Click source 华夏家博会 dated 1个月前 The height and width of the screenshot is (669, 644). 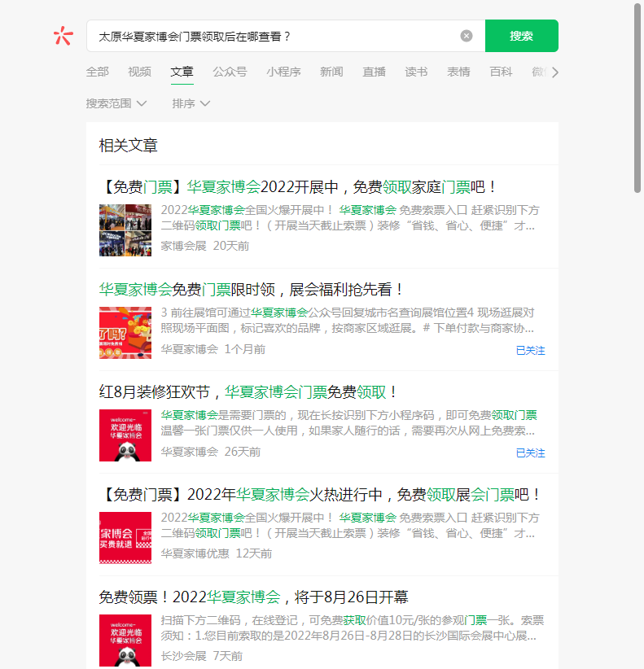click(x=190, y=349)
